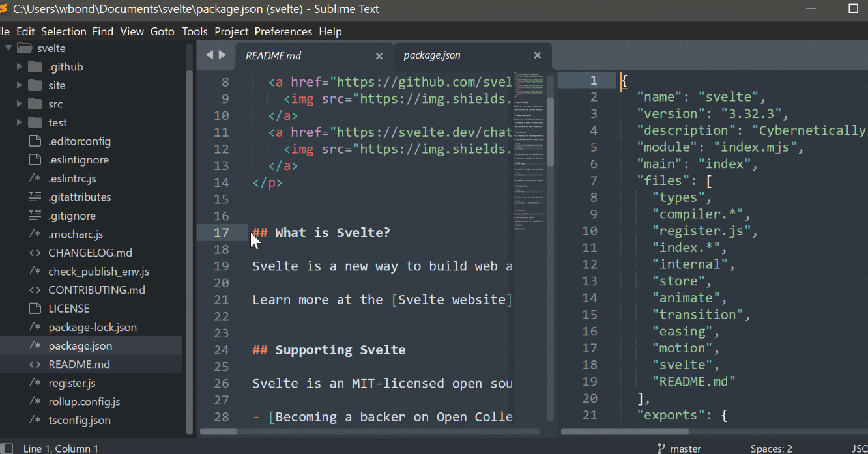Screen dimensions: 868x454
Task: Open the Selection menu
Action: 64,31
